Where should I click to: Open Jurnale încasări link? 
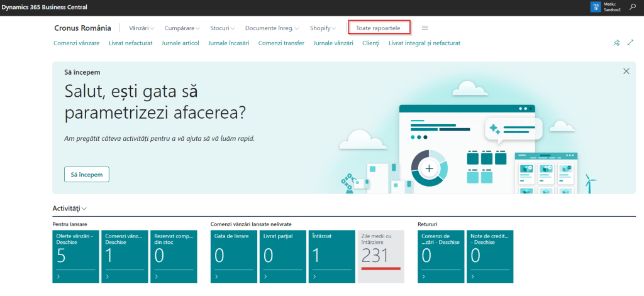(x=229, y=43)
